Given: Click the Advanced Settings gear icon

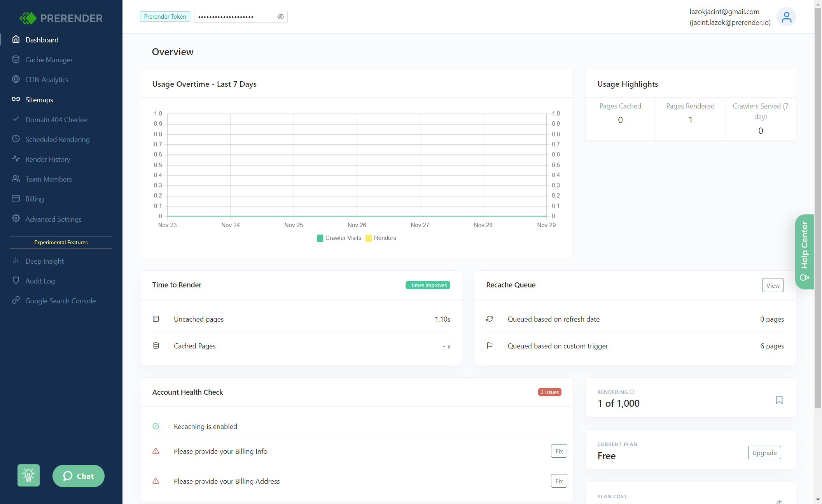Looking at the screenshot, I should 16,219.
